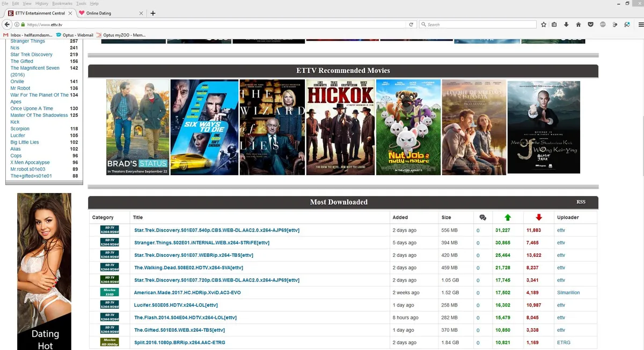Go back using the browser back arrow
The image size is (644, 350).
pos(7,25)
